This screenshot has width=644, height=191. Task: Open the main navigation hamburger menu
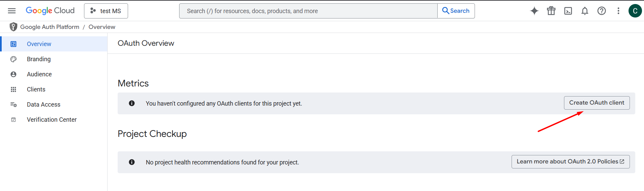pyautogui.click(x=12, y=11)
